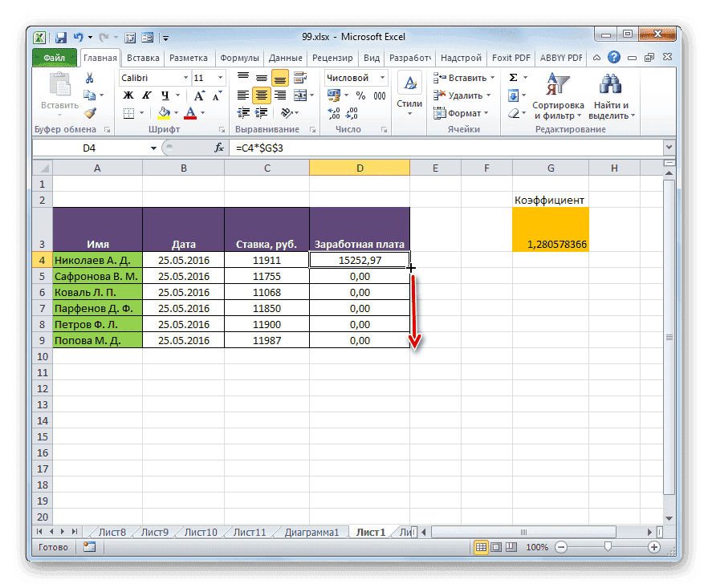Open the fill color dropdown arrow

point(175,112)
